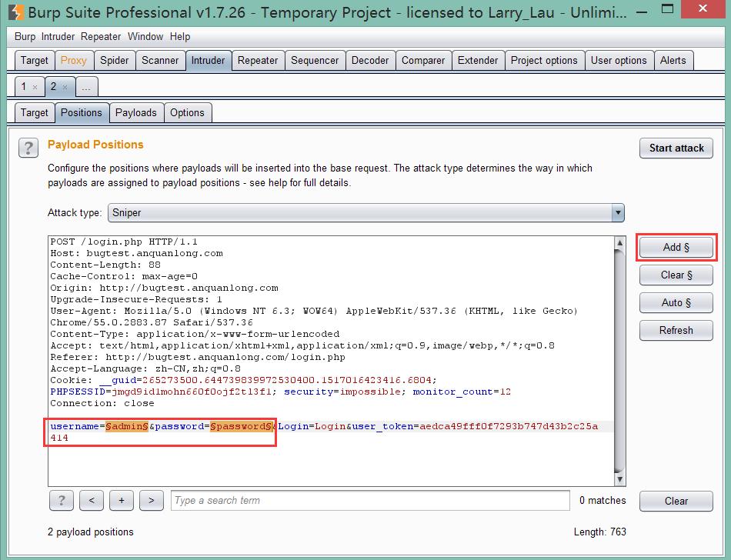Click the request editor scrollbar down arrow
Screen dimensions: 731x560
pos(619,479)
